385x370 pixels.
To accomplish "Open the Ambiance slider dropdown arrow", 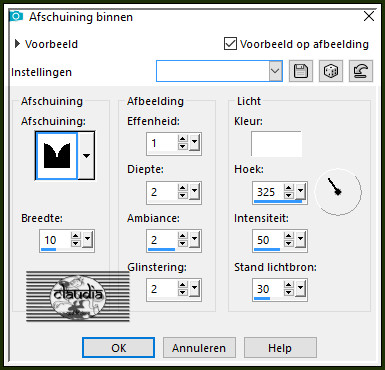I will click(194, 239).
